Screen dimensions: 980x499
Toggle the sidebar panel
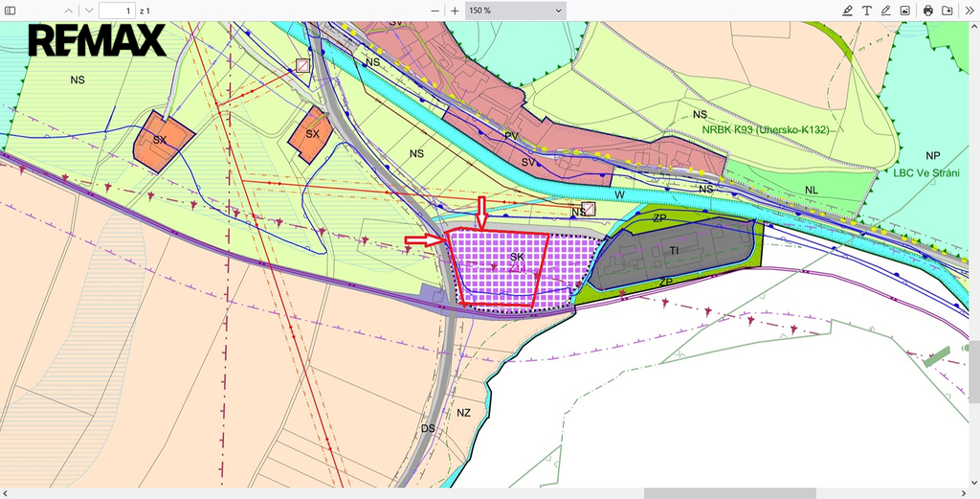pyautogui.click(x=11, y=10)
